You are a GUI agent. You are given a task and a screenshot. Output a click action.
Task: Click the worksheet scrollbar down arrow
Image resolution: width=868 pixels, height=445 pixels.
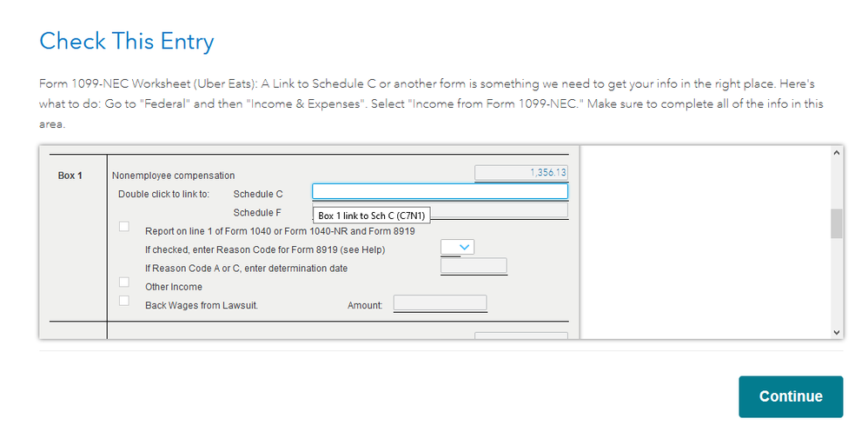point(837,333)
